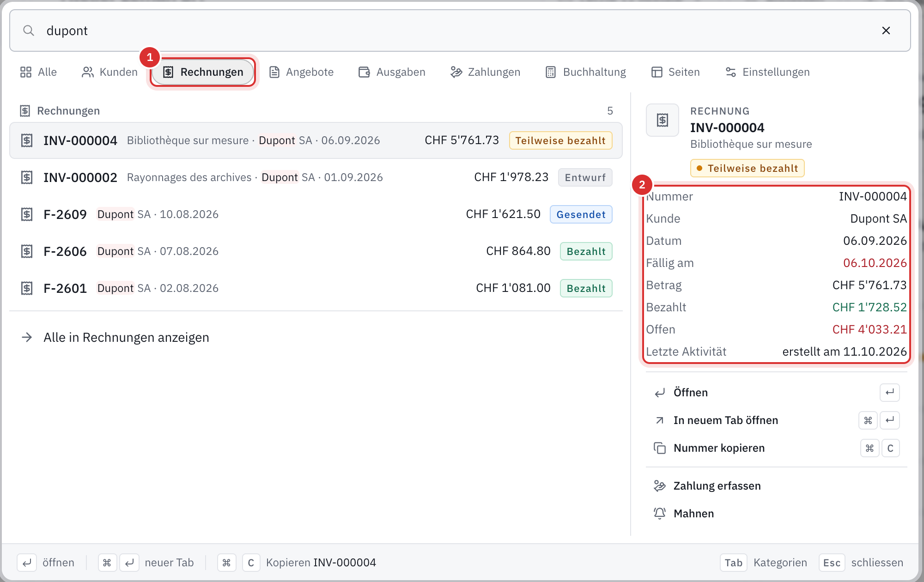Click the arrow icon beside Alle in Rechnungen anzeigen
The height and width of the screenshot is (582, 924).
(27, 338)
